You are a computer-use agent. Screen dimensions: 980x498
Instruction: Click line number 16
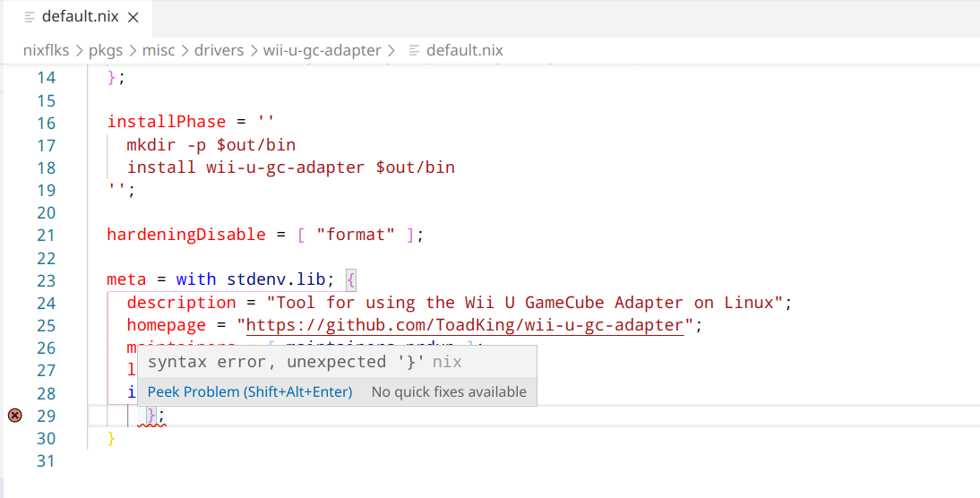coord(46,123)
